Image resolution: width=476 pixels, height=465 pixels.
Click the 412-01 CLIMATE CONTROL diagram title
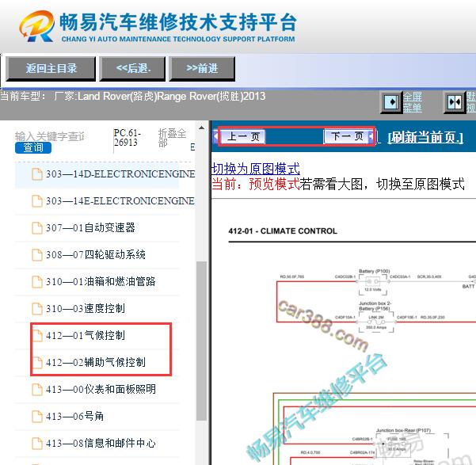pyautogui.click(x=283, y=231)
